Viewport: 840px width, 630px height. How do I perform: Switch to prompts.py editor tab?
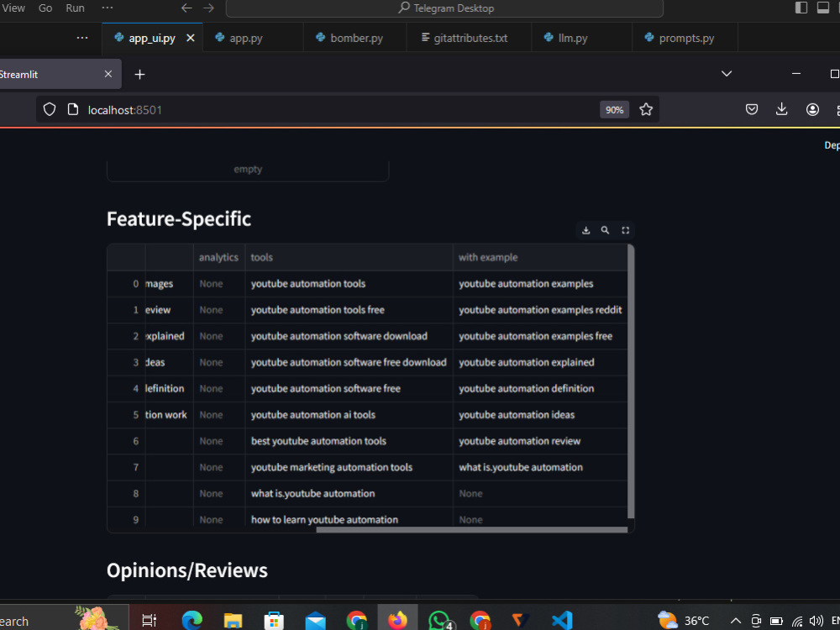pos(686,38)
